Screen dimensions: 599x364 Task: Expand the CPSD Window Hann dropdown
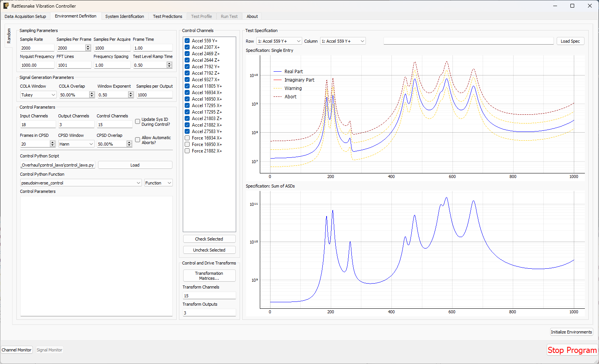coord(76,144)
